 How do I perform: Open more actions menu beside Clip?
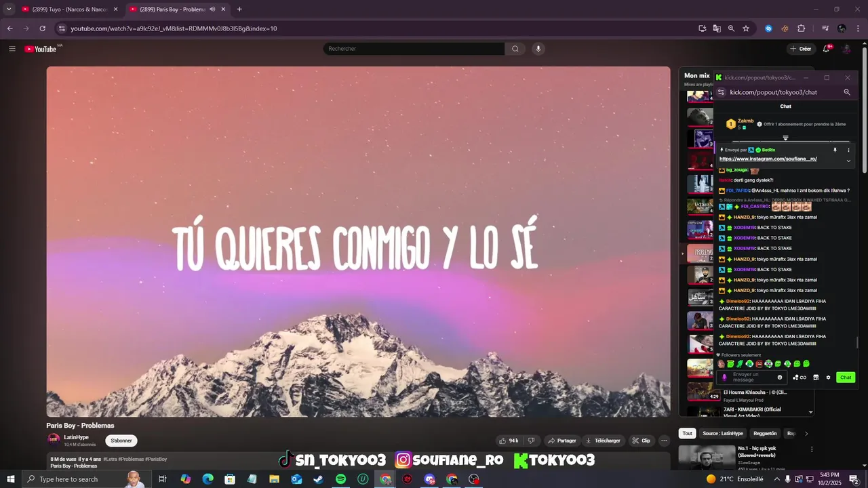(664, 441)
